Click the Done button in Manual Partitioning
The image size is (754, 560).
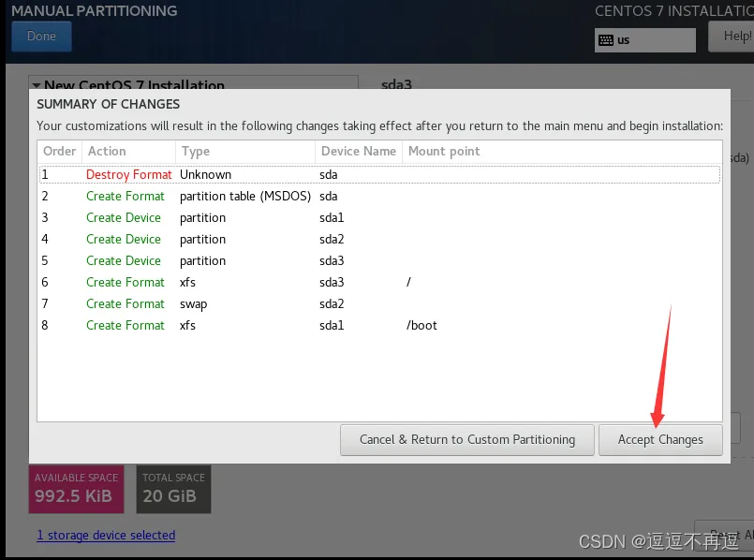coord(41,36)
